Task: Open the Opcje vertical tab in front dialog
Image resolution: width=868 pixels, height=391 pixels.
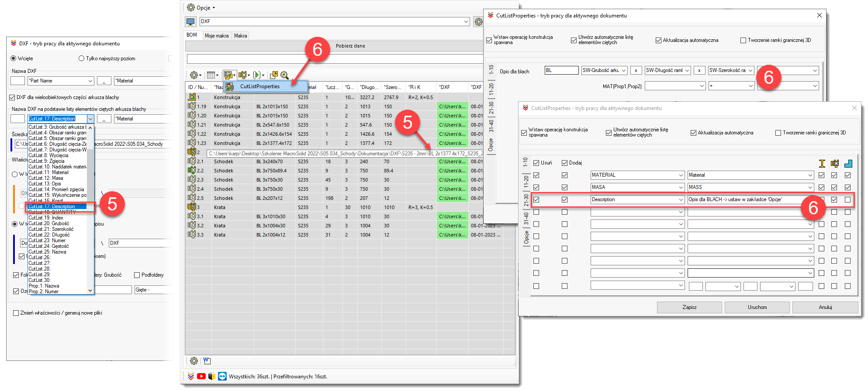Action: [x=526, y=238]
